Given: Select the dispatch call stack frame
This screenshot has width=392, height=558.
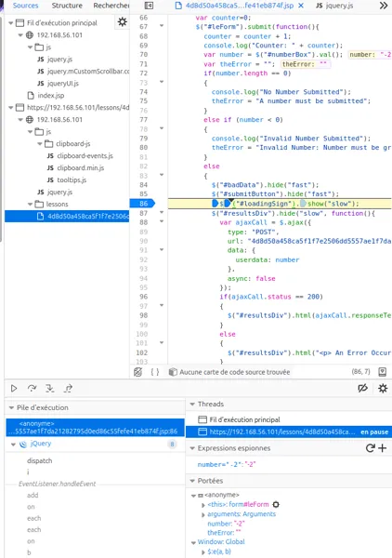Looking at the screenshot, I should coord(39,460).
